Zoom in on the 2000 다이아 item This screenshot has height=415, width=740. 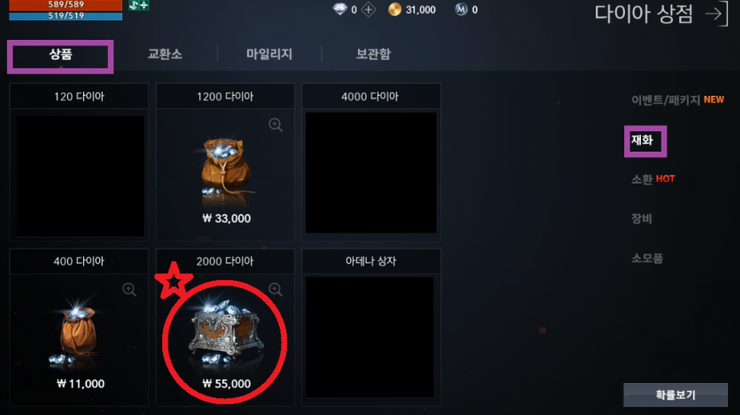click(x=276, y=289)
